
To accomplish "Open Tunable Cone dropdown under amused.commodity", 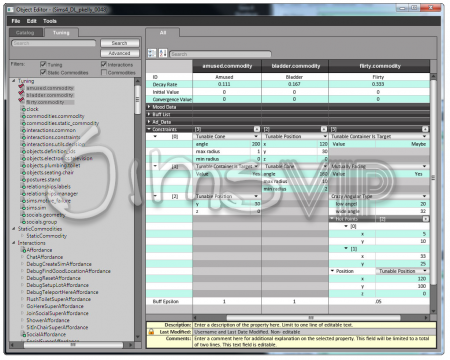I will click(x=256, y=136).
